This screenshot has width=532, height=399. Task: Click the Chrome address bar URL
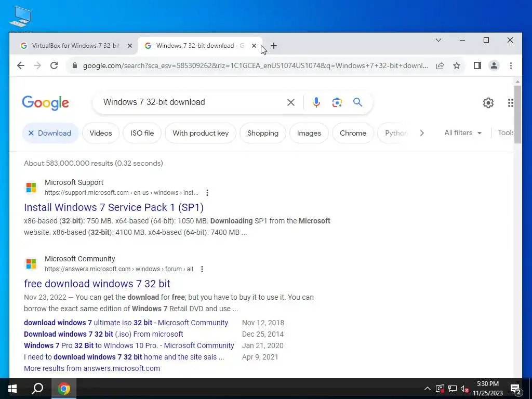pyautogui.click(x=255, y=65)
